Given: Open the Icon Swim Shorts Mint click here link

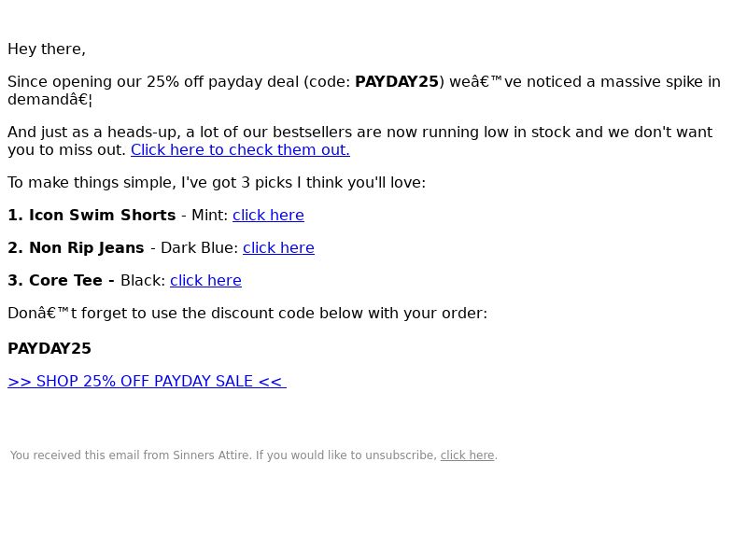Looking at the screenshot, I should [x=268, y=216].
